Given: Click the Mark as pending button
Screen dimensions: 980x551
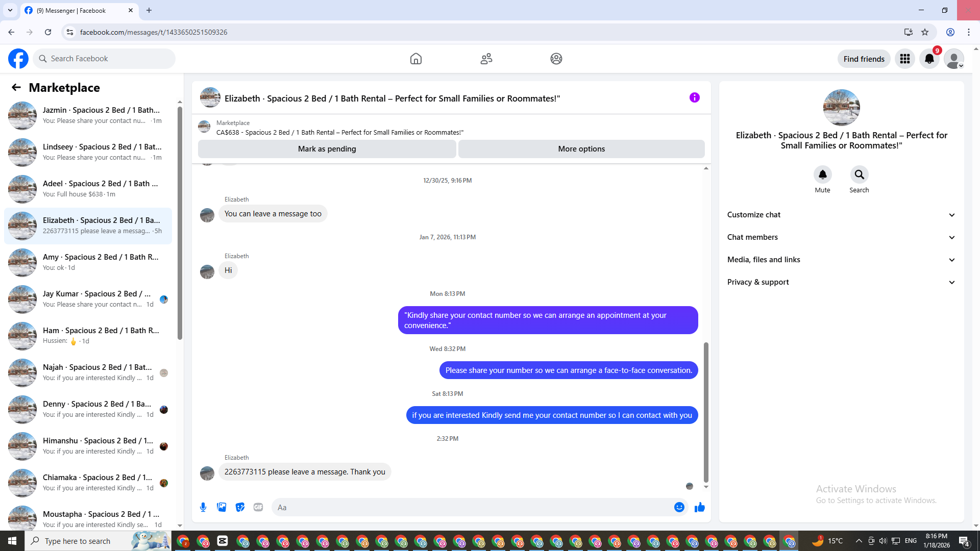Looking at the screenshot, I should [327, 149].
